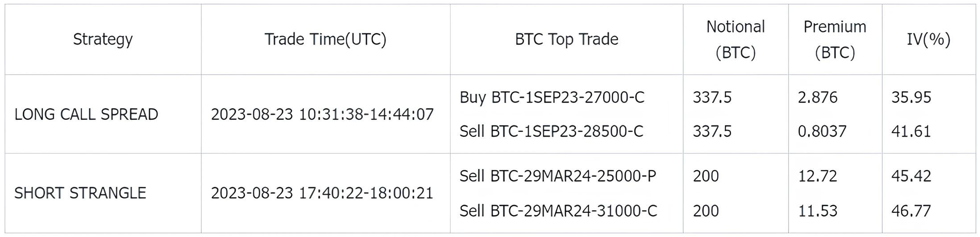Click the Notional (BTC) header
This screenshot has width=980, height=237.
[x=735, y=39]
